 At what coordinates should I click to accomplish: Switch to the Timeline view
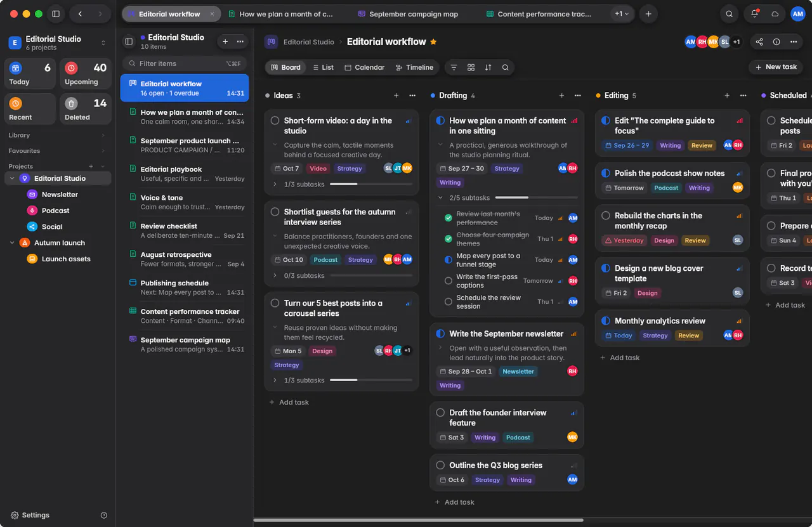tap(414, 67)
